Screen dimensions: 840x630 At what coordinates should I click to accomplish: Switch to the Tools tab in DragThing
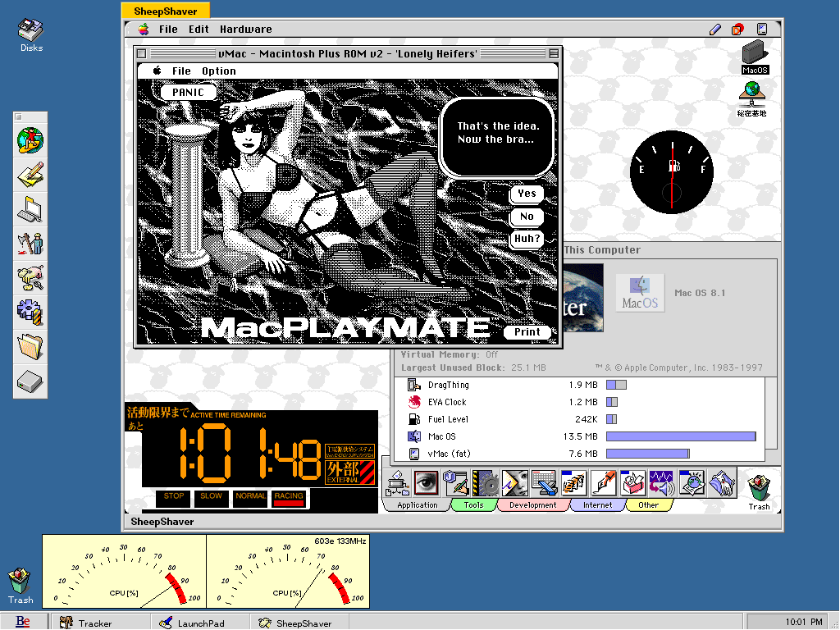coord(473,505)
